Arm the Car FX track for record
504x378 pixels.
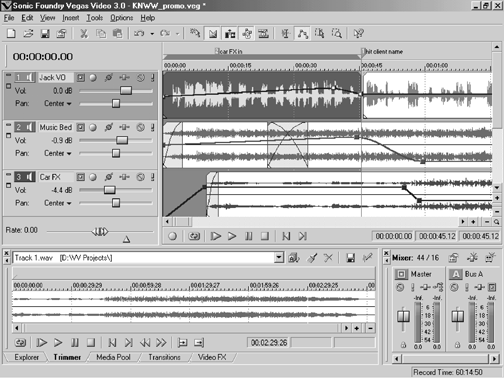(x=93, y=177)
